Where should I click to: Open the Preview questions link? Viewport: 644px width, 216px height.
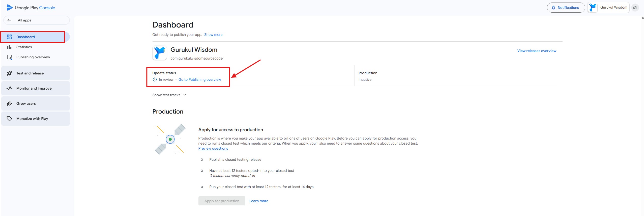tap(213, 148)
